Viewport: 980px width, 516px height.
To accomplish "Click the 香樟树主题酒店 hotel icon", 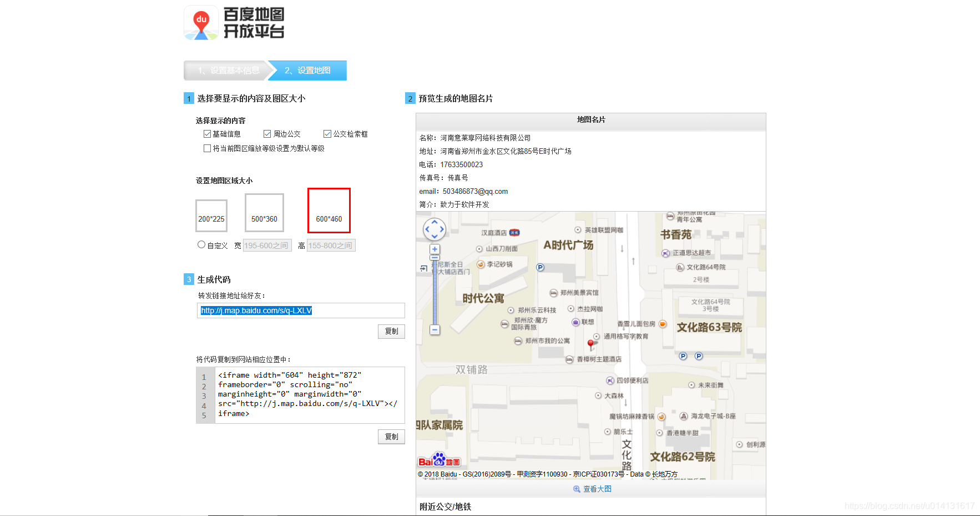I will tap(569, 359).
